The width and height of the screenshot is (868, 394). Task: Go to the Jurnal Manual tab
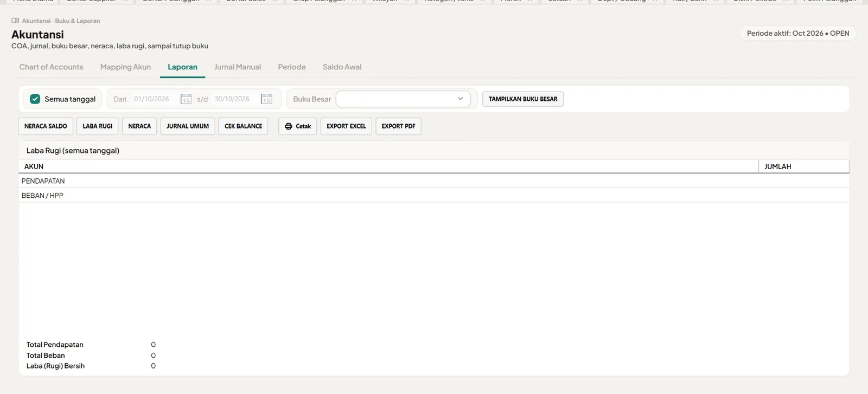point(238,67)
